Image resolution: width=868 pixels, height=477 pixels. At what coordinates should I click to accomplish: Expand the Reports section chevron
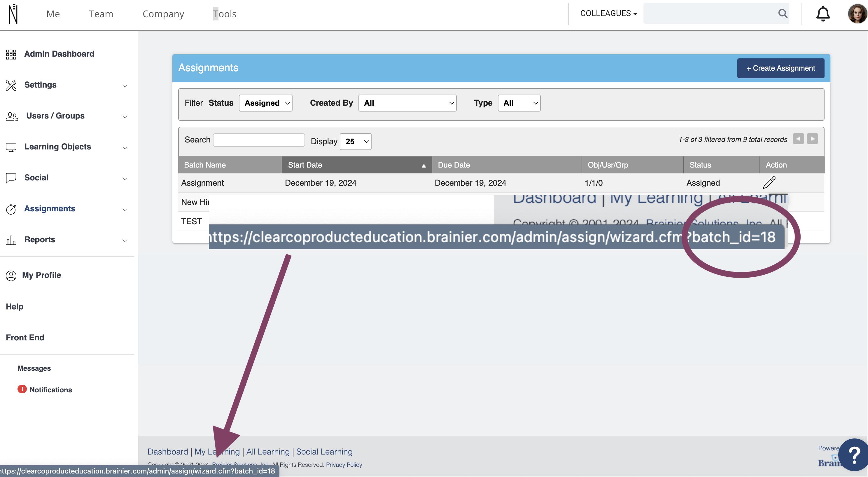click(125, 241)
